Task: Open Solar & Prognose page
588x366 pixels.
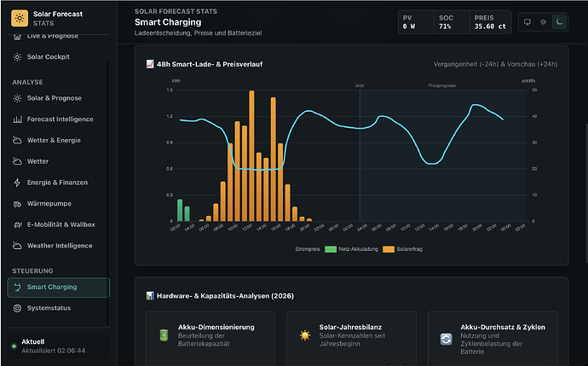Action: [58, 98]
